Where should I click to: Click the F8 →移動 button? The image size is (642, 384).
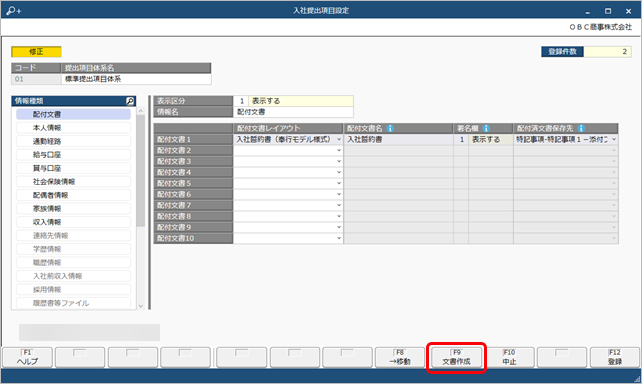400,357
